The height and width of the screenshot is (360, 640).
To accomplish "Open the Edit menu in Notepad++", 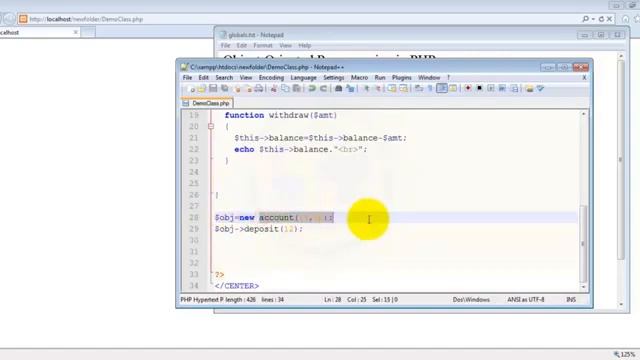I will click(x=203, y=78).
